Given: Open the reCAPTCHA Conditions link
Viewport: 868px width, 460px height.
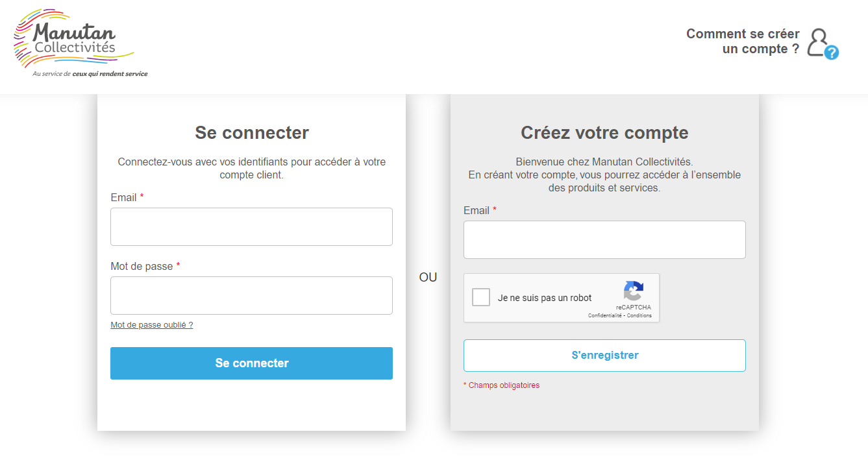Looking at the screenshot, I should click(x=639, y=316).
